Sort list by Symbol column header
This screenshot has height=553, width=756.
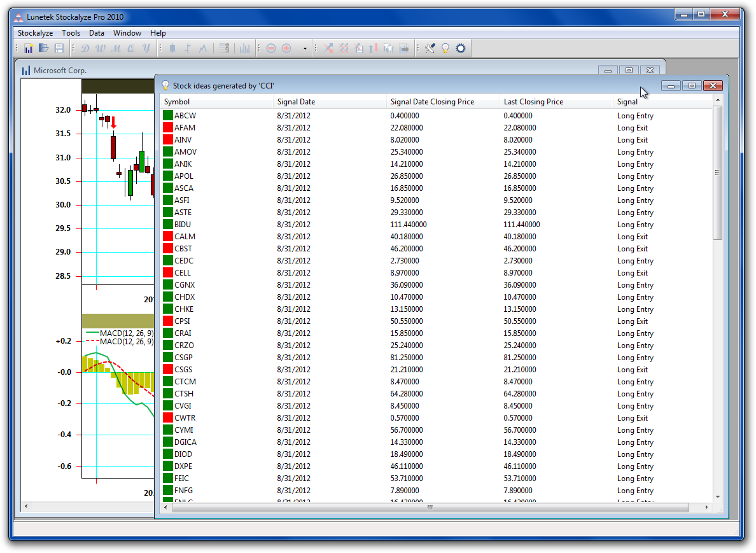click(177, 102)
